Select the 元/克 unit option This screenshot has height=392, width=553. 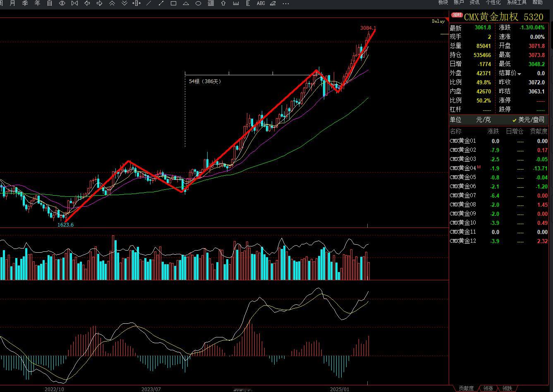tap(483, 120)
